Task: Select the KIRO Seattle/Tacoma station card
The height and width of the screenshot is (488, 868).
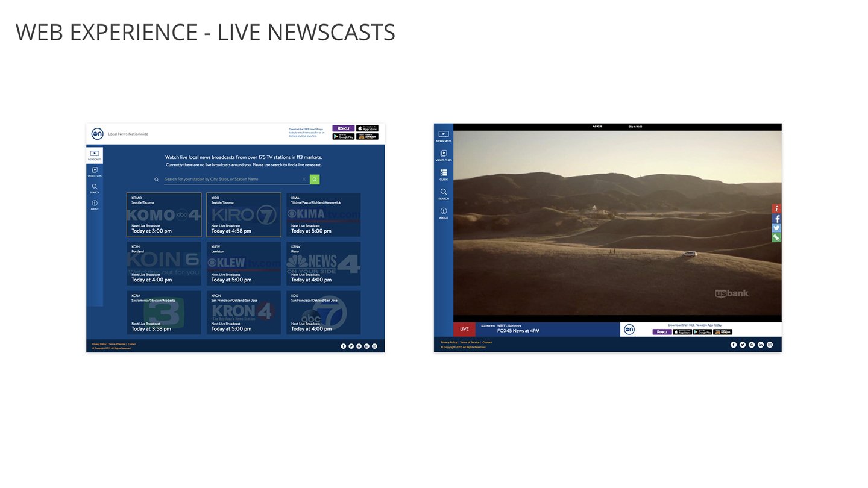Action: tap(244, 214)
